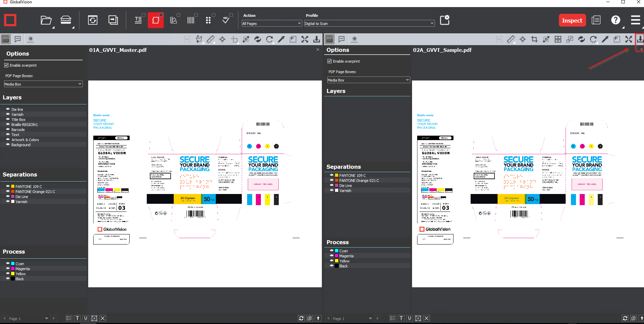
Task: Click the red Inspect button
Action: [572, 21]
